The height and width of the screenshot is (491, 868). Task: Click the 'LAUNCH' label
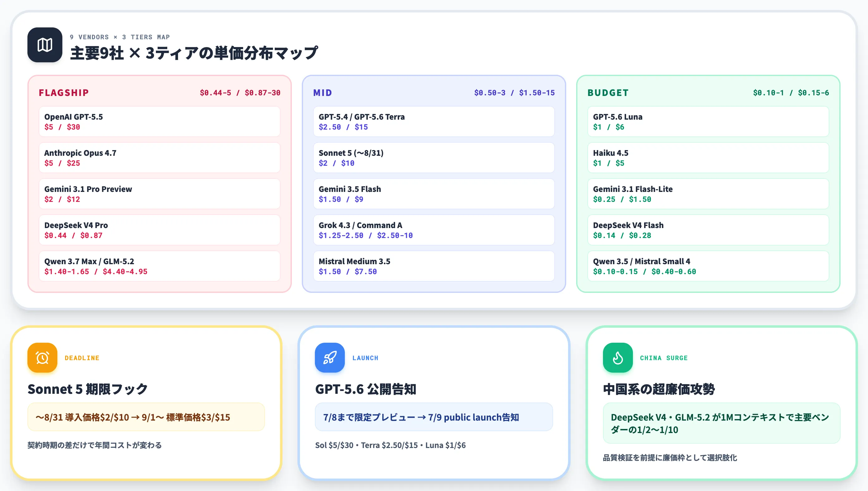point(365,358)
